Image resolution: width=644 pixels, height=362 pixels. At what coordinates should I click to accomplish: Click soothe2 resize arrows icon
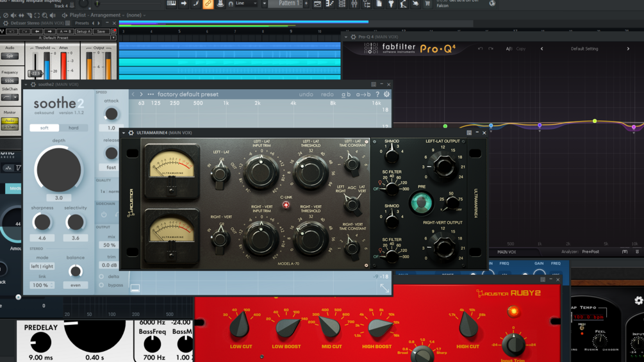384,288
